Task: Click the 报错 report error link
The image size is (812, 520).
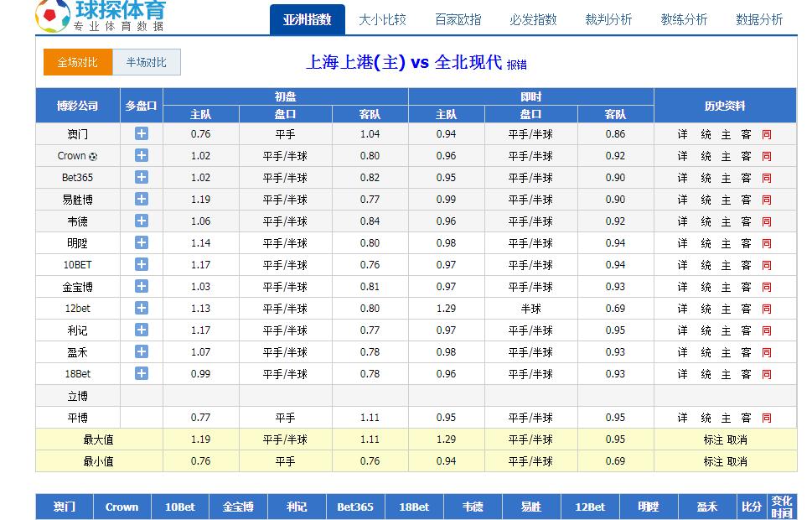Action: (516, 65)
